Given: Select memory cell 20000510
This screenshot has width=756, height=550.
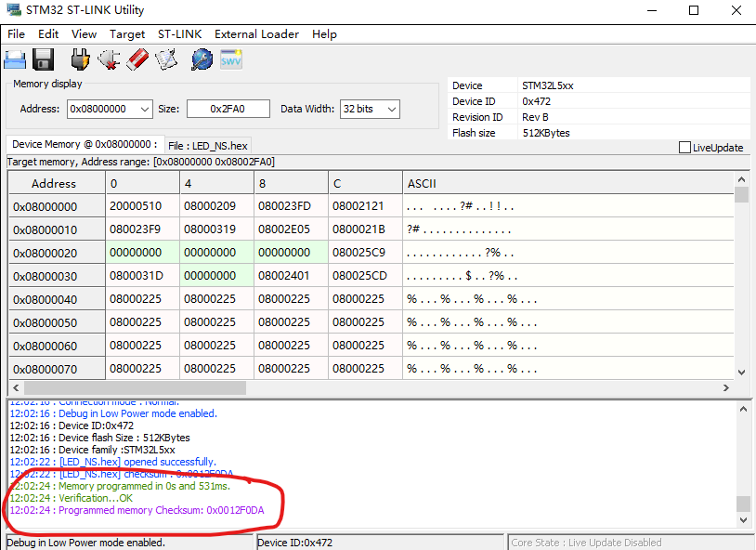Looking at the screenshot, I should (x=142, y=206).
